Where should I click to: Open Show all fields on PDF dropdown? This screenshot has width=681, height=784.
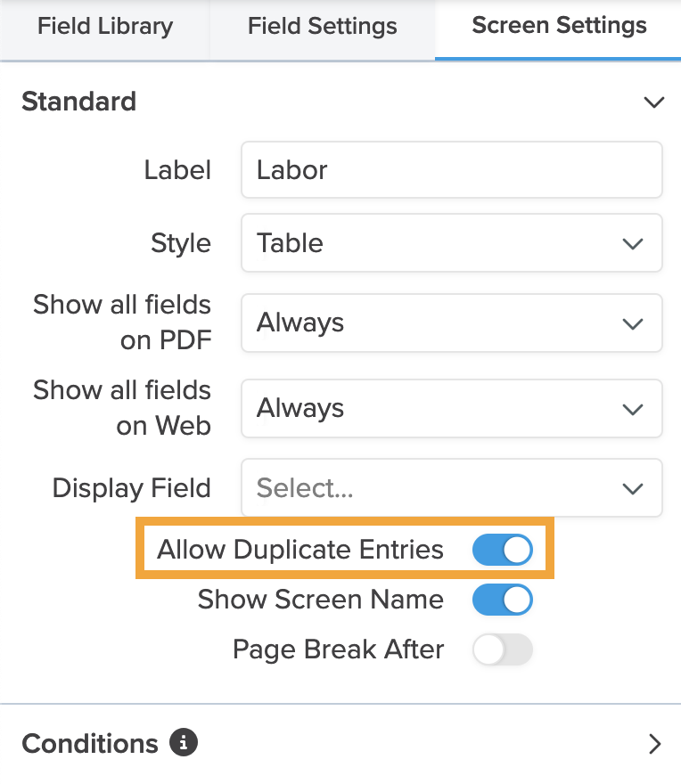(x=452, y=323)
